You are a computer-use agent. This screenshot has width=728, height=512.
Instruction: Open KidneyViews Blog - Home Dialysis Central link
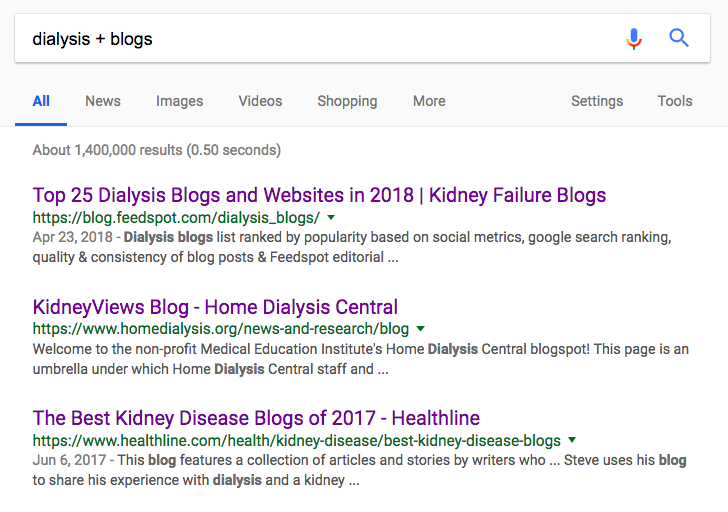coord(215,307)
